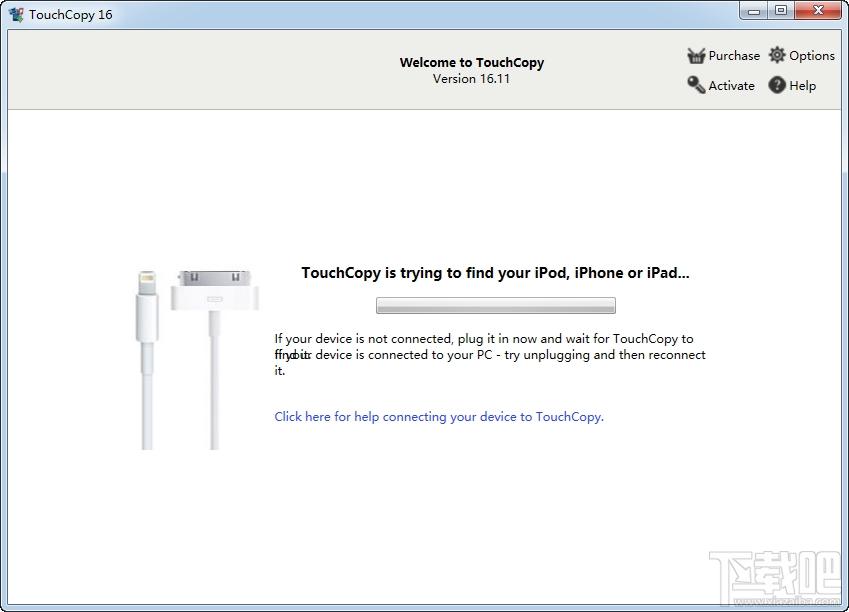The height and width of the screenshot is (612, 849).
Task: Minimize the TouchCopy window
Action: point(754,11)
